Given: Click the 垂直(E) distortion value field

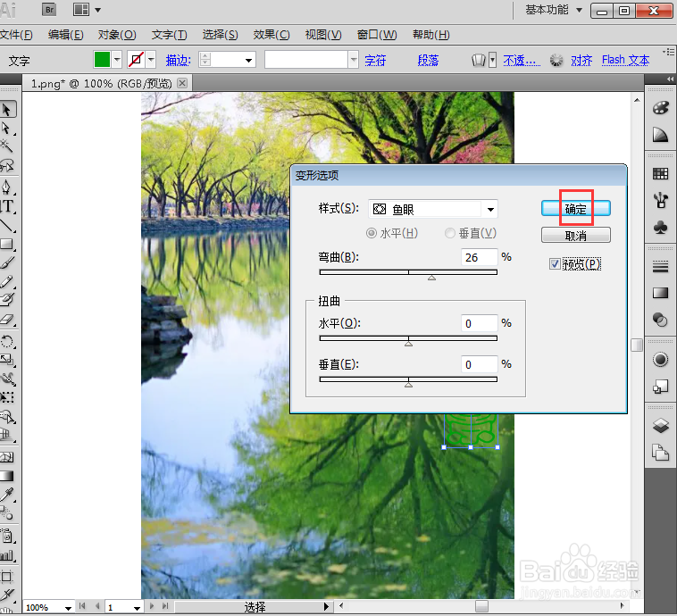Looking at the screenshot, I should click(480, 364).
